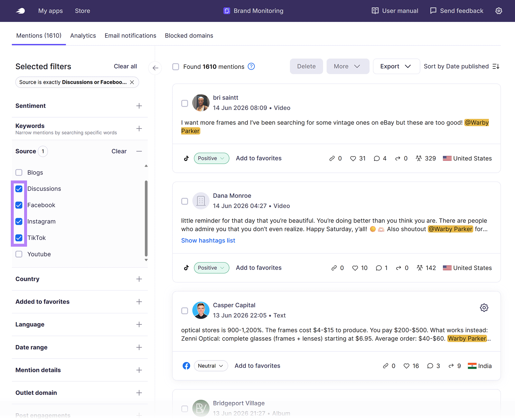This screenshot has width=515, height=420.
Task: Change Neutral sentiment on Casper Capital mention
Action: coord(211,366)
